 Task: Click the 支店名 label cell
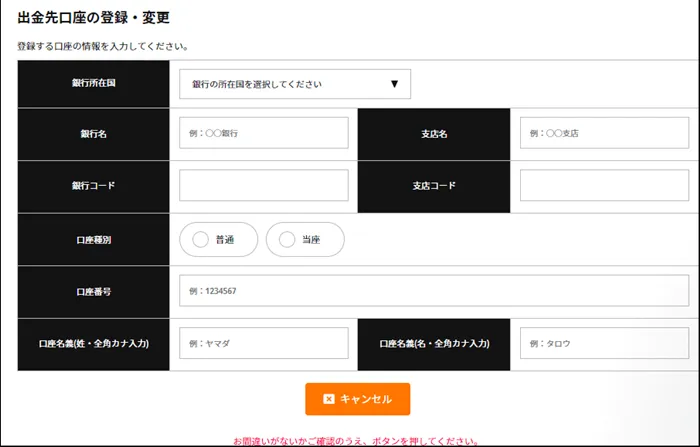(434, 134)
